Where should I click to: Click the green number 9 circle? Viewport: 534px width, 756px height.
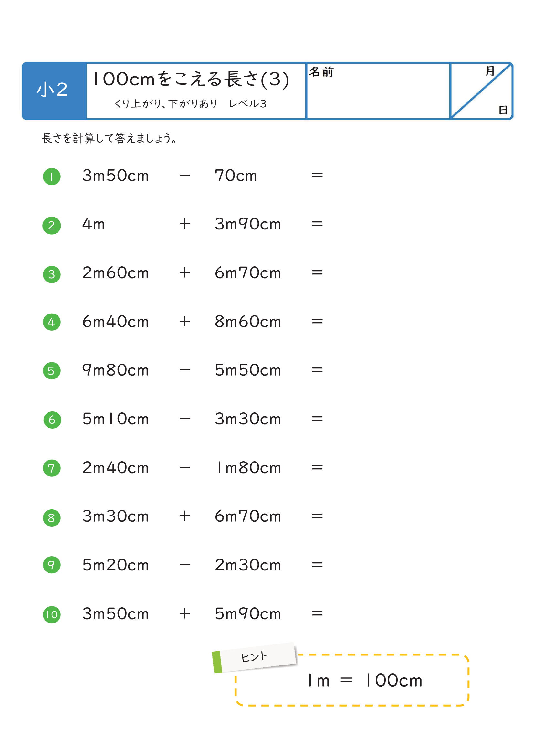(x=52, y=565)
